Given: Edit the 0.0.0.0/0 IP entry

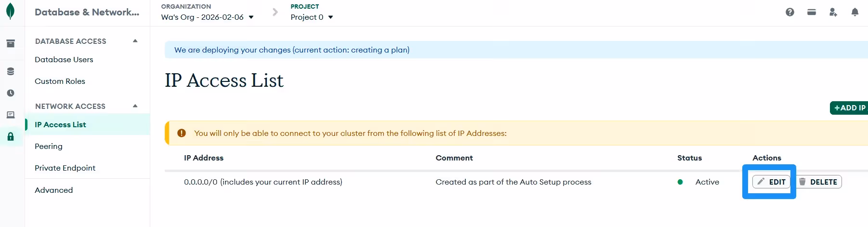Looking at the screenshot, I should coord(771,182).
